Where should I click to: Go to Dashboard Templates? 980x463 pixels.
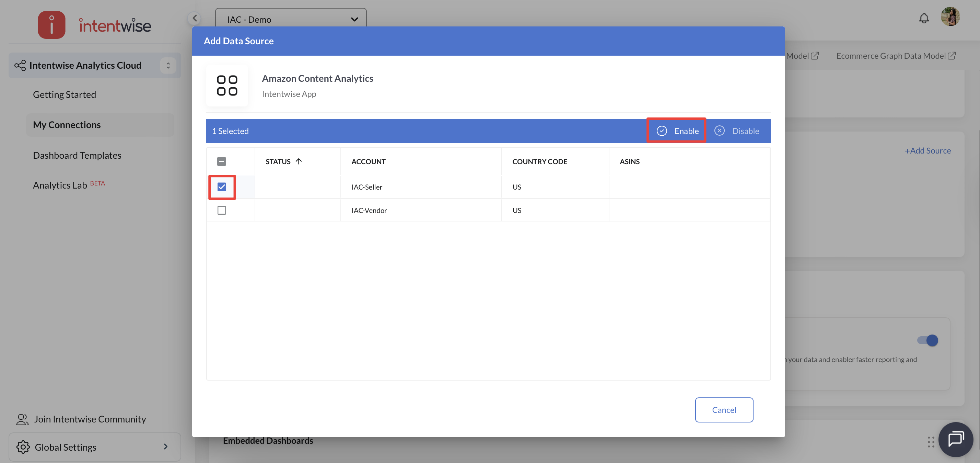[x=77, y=155]
